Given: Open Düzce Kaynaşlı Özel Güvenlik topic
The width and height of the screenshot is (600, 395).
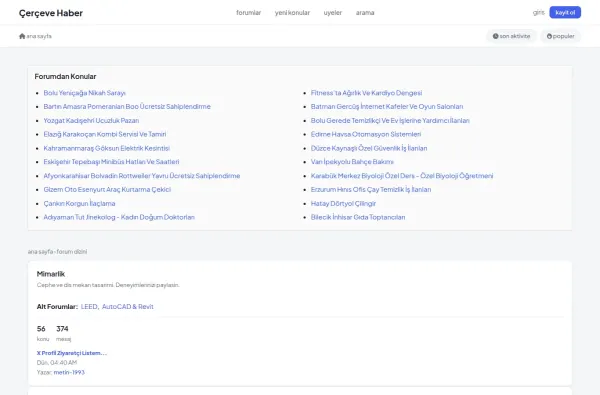Looking at the screenshot, I should pos(369,148).
